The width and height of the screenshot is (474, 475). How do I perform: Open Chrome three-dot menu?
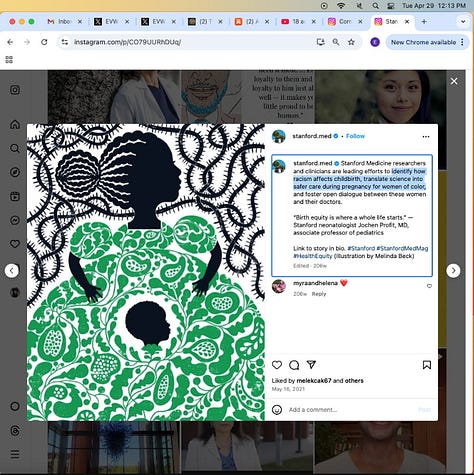pos(462,42)
